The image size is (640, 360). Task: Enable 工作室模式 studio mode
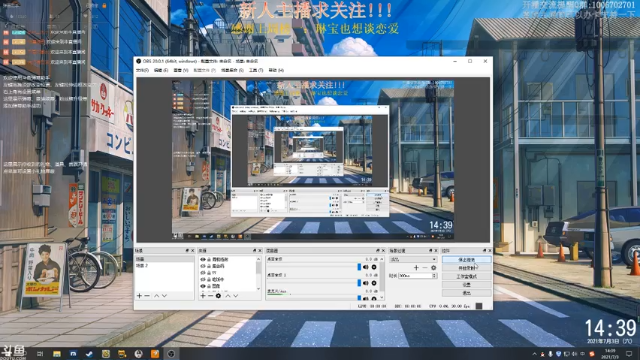pyautogui.click(x=467, y=276)
